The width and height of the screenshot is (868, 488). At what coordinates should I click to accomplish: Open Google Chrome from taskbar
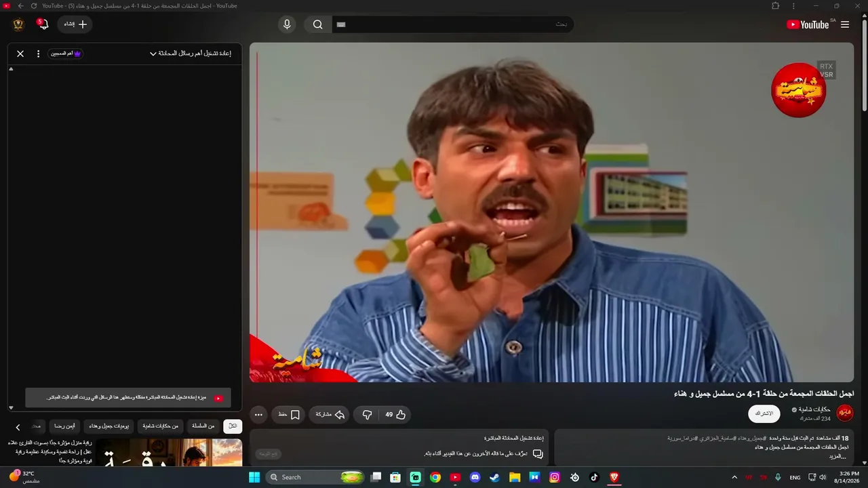click(435, 477)
